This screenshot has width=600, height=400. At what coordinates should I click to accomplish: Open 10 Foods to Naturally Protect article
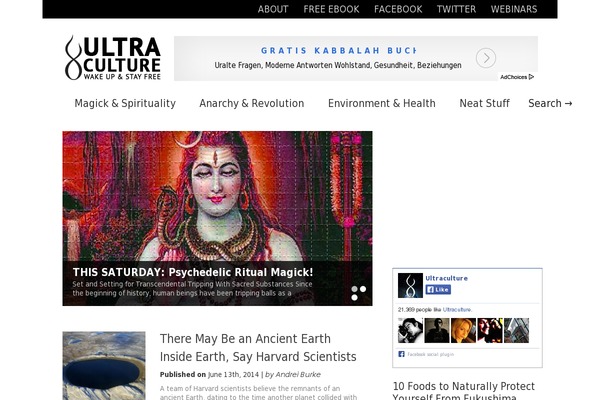click(464, 390)
